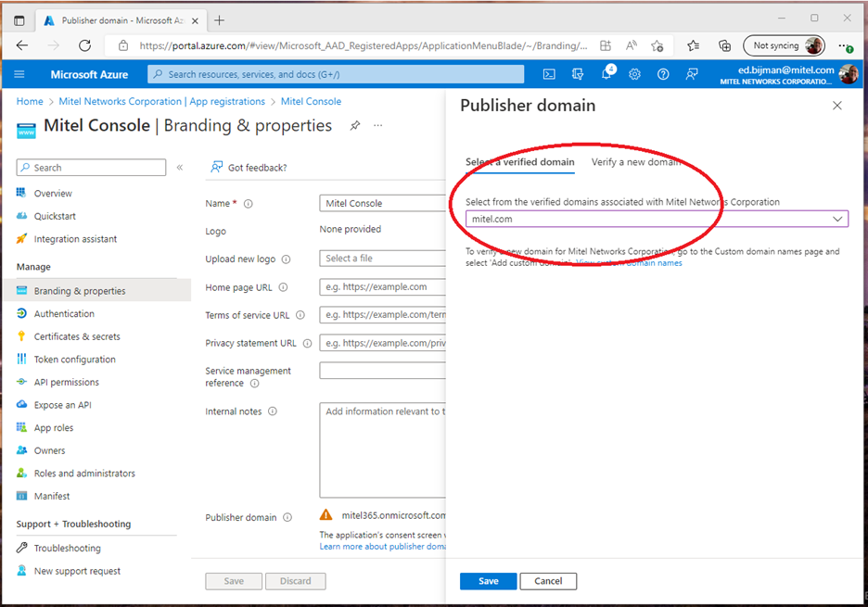Image resolution: width=868 pixels, height=607 pixels.
Task: Pin the Mitel Console blade
Action: (354, 126)
